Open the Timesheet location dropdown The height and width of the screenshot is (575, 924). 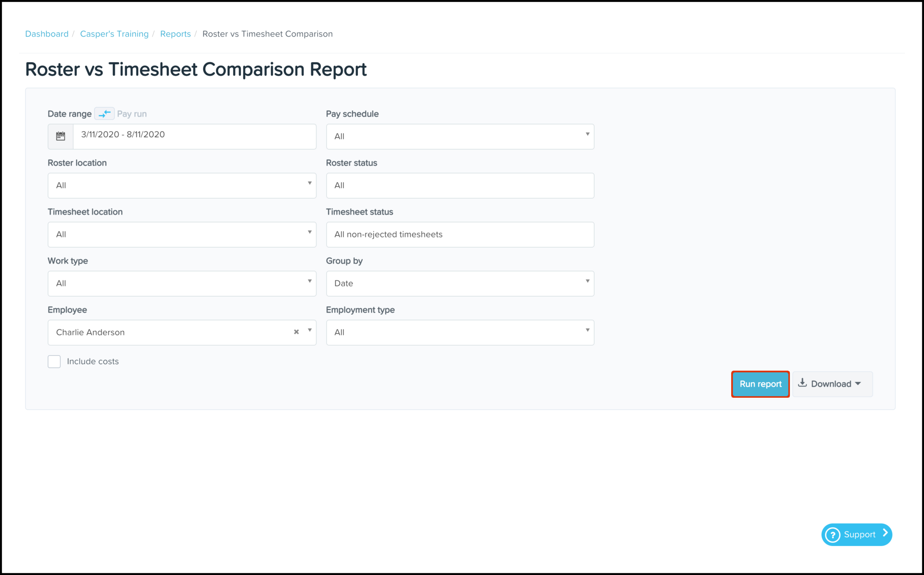click(x=182, y=234)
